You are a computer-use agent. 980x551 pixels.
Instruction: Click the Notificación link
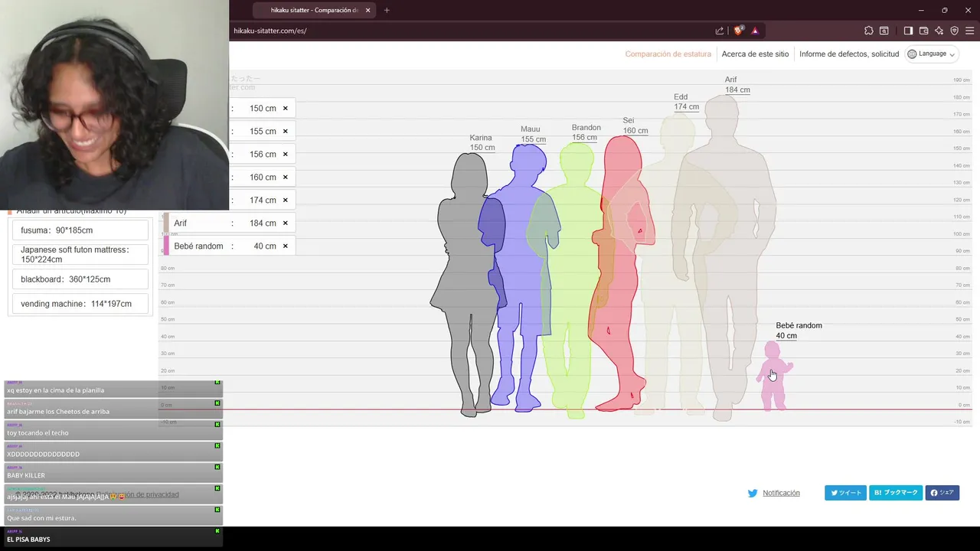781,493
